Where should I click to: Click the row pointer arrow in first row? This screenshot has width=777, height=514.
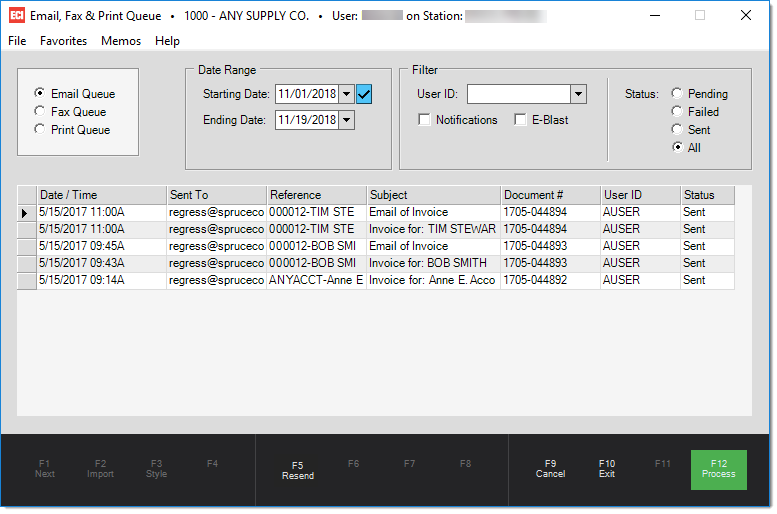[x=24, y=214]
